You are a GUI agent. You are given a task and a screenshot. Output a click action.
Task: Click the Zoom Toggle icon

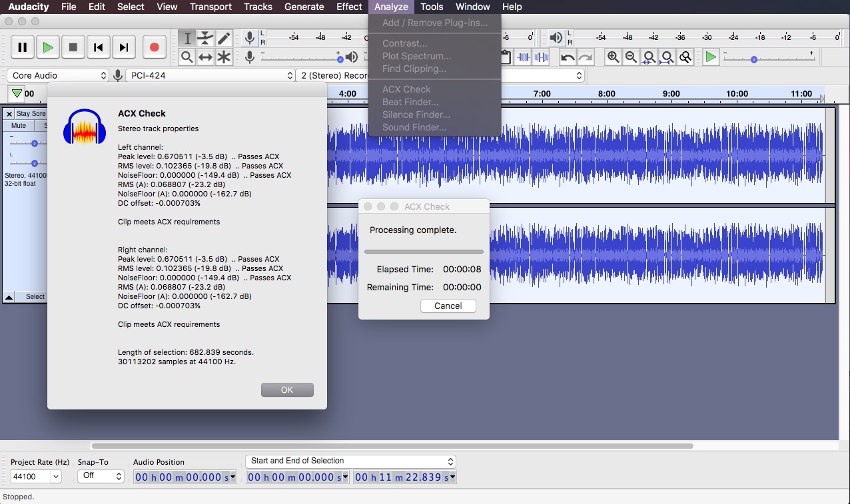(x=685, y=57)
